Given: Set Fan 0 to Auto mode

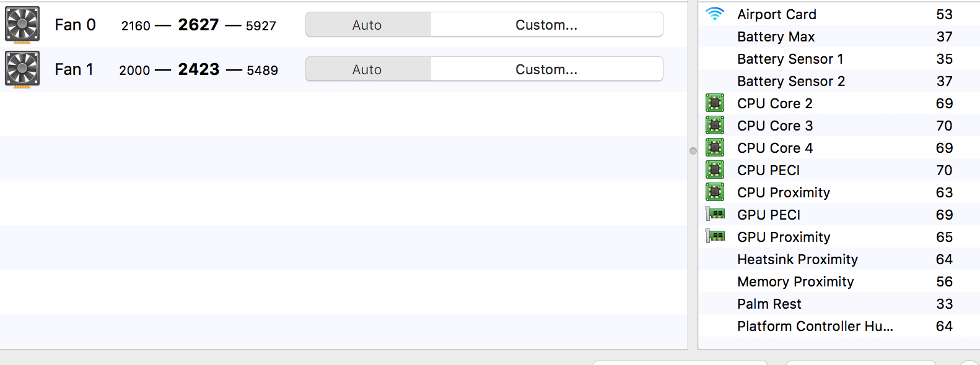Looking at the screenshot, I should point(368,25).
